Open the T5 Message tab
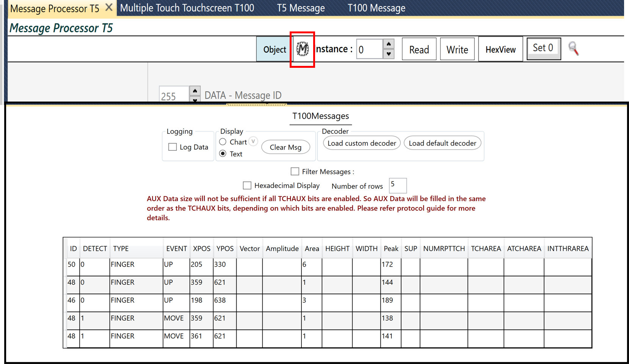Viewport: 629px width, 364px height. click(301, 8)
